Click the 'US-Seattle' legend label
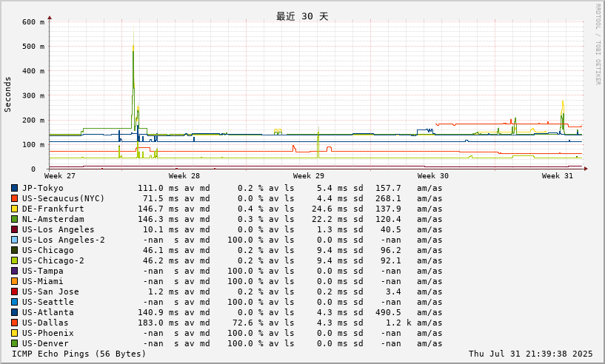The height and width of the screenshot is (364, 605). pyautogui.click(x=48, y=303)
